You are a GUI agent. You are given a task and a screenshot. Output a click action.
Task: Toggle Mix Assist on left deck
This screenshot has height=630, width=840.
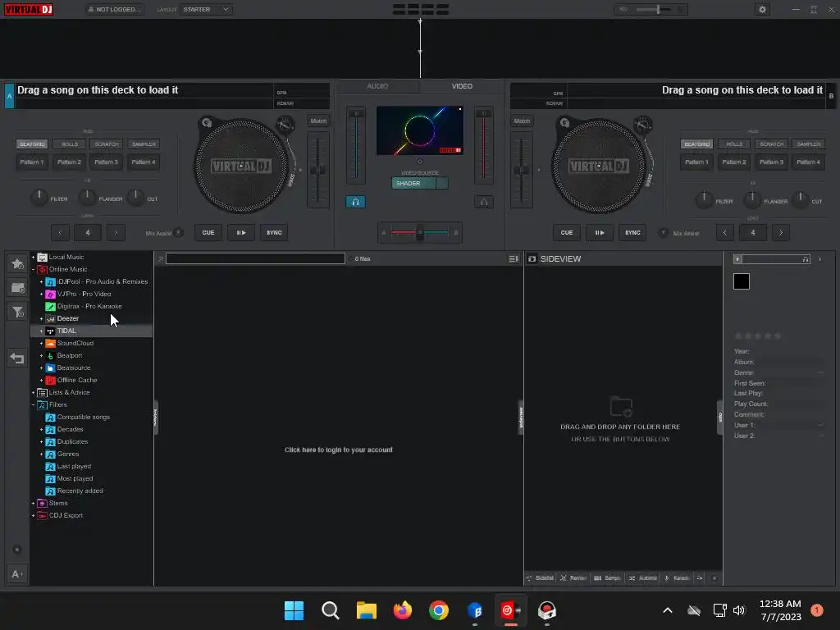[x=178, y=232]
